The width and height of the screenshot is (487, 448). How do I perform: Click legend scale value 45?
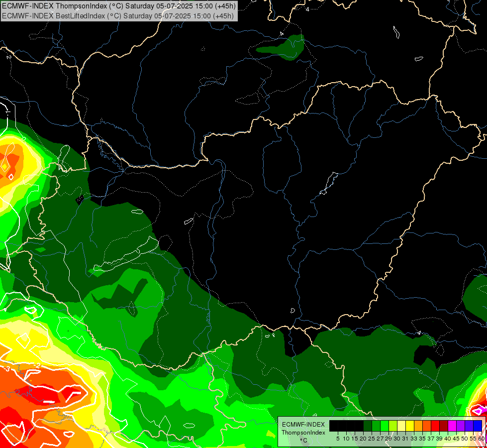456,439
